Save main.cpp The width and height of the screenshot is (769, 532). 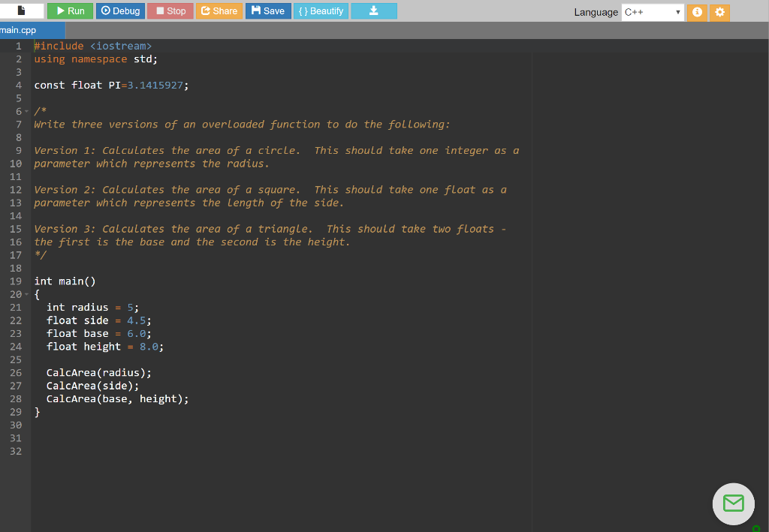[x=268, y=11]
